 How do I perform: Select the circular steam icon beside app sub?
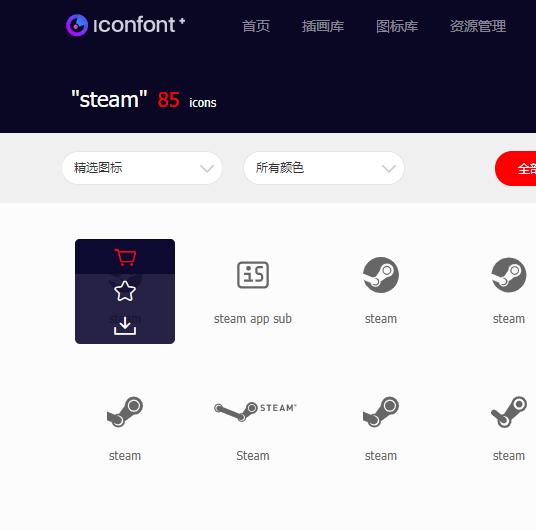pyautogui.click(x=381, y=275)
